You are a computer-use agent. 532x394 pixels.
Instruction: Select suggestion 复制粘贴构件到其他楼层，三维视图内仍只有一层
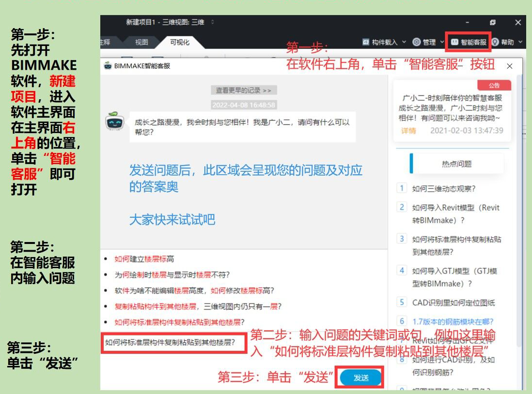pos(198,306)
